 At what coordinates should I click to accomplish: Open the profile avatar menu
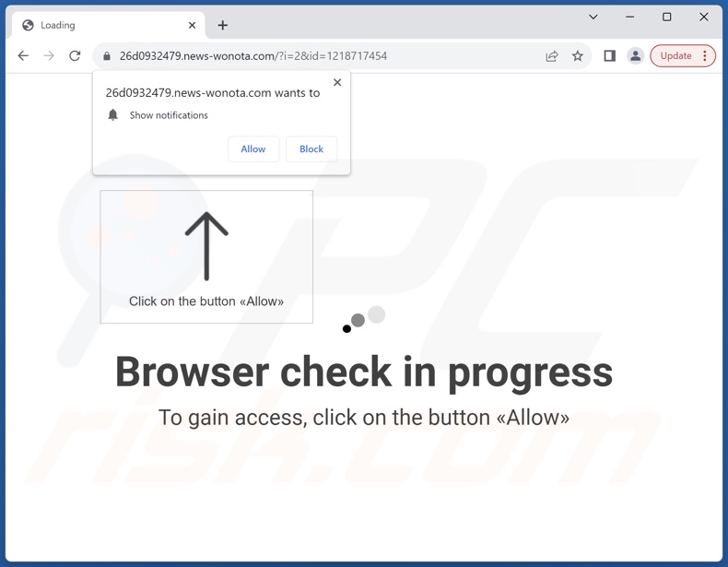635,56
